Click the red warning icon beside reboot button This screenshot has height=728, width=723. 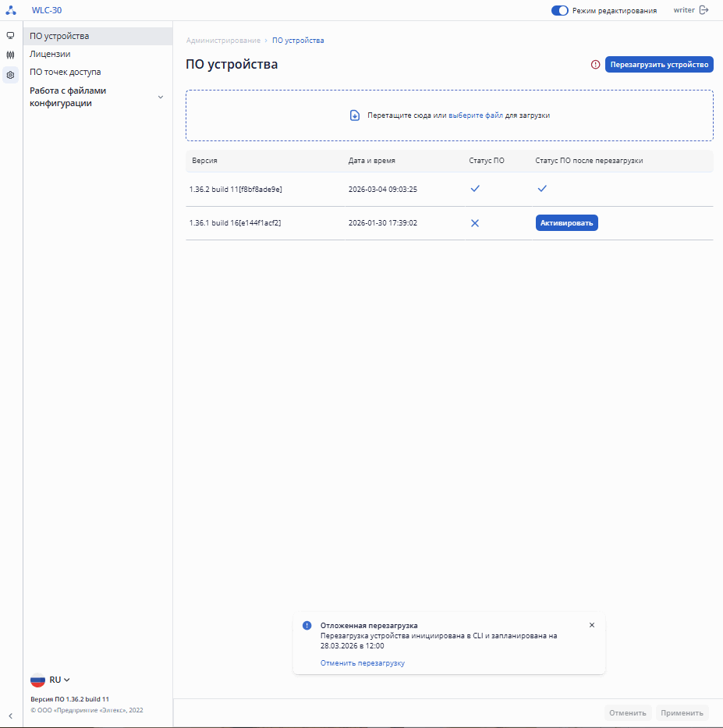[x=595, y=65]
